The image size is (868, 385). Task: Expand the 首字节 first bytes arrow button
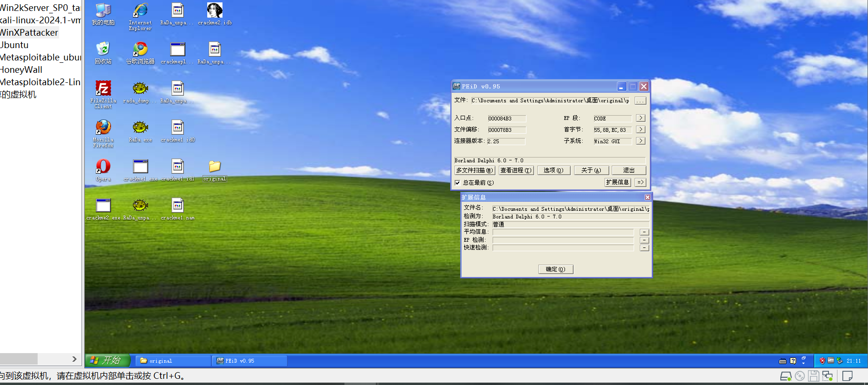point(641,129)
